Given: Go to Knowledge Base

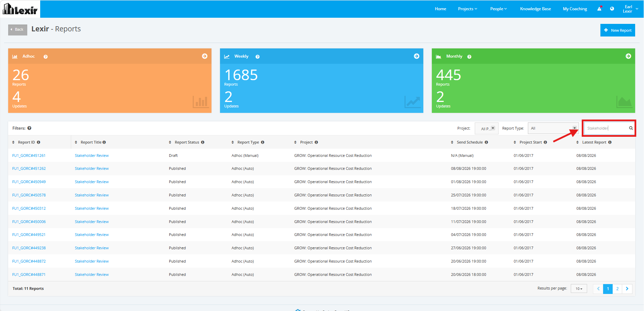Looking at the screenshot, I should tap(535, 9).
